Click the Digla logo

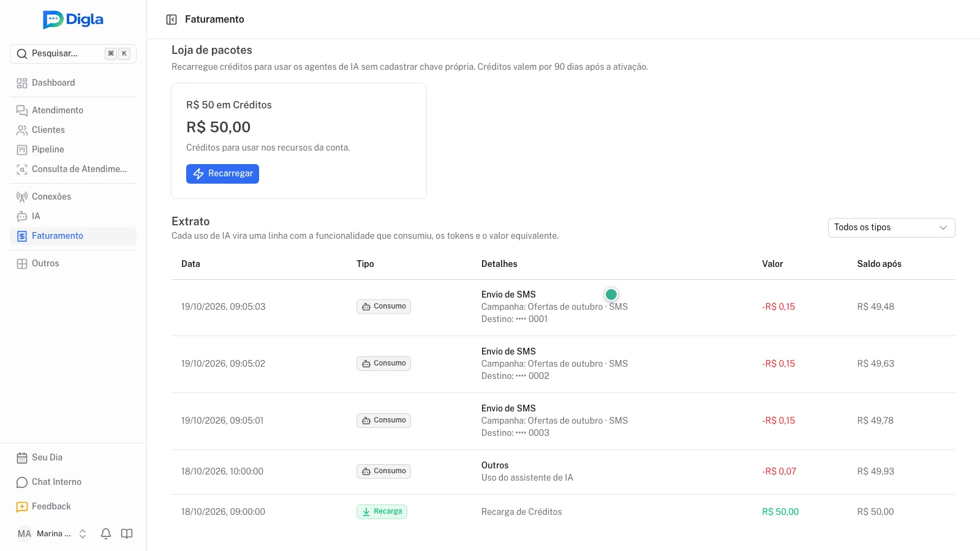pyautogui.click(x=73, y=20)
